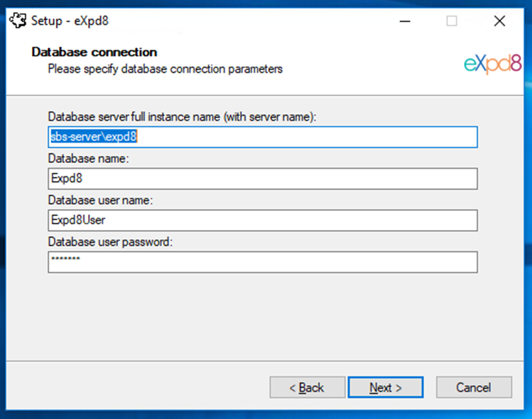Click into the Database user password field
Screen dimensions: 532x419
[x=263, y=262]
